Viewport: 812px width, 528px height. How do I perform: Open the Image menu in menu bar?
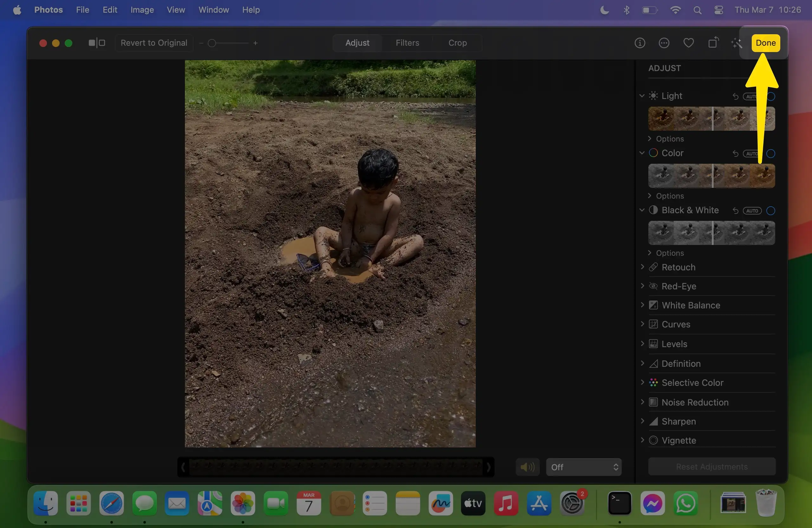(142, 10)
